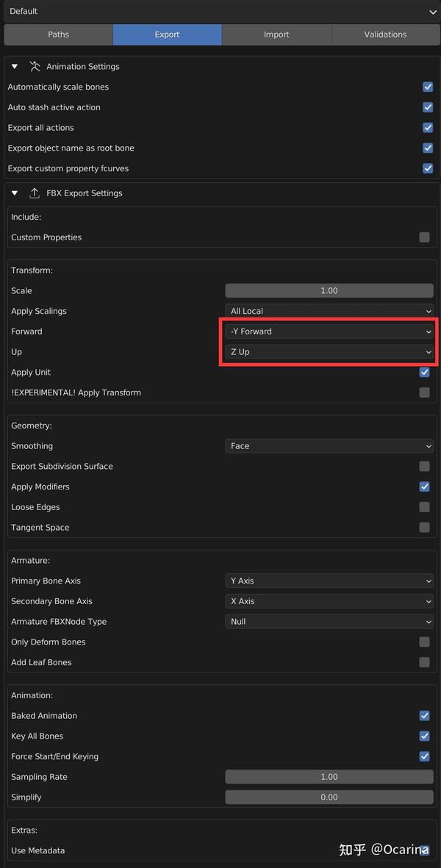Open Armature FBXNode Type dropdown
This screenshot has height=868, width=441.
[329, 622]
